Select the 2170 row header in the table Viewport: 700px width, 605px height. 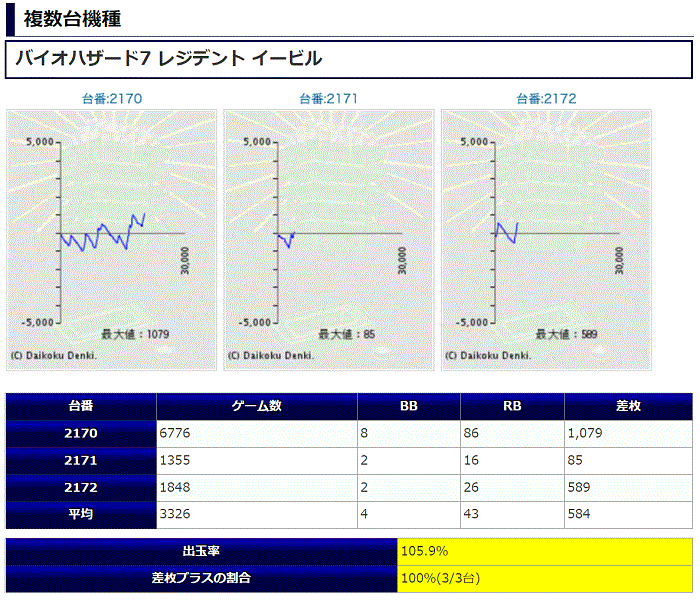point(82,434)
